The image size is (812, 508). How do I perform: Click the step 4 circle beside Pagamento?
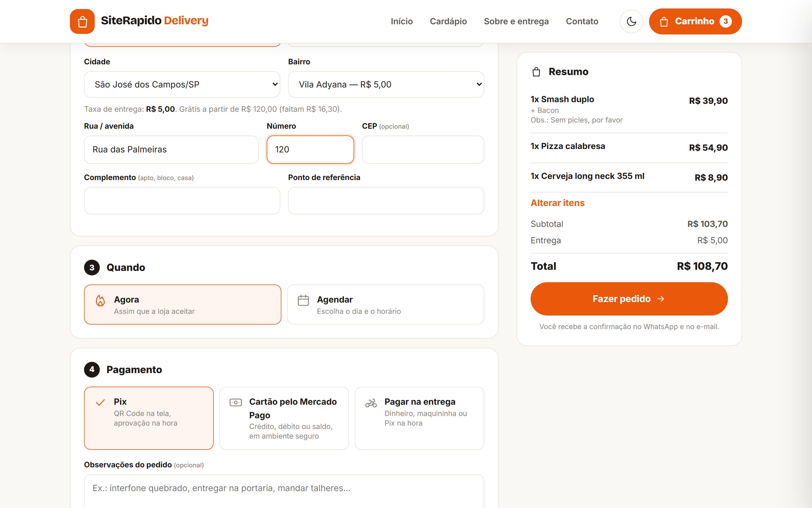92,370
